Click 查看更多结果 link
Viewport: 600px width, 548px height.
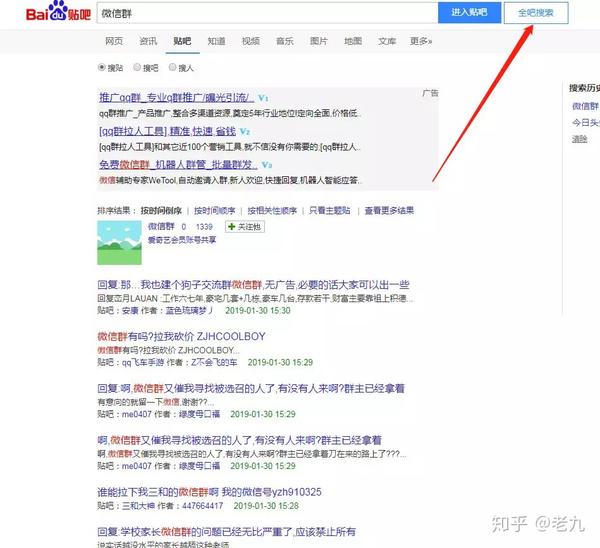[389, 210]
